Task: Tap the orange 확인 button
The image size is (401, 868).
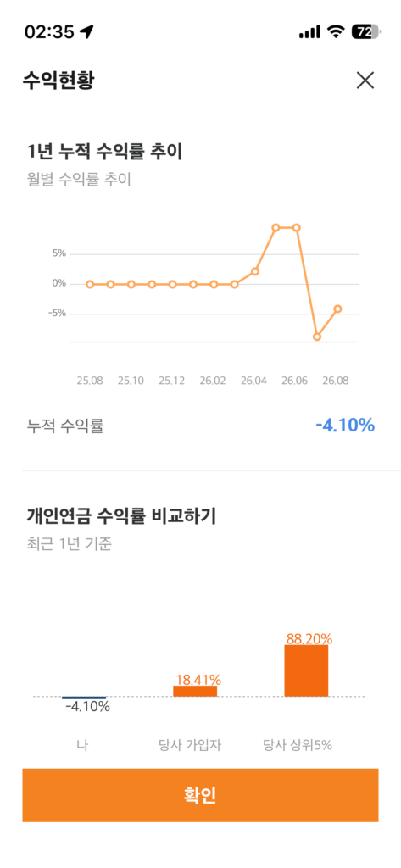Action: [200, 795]
